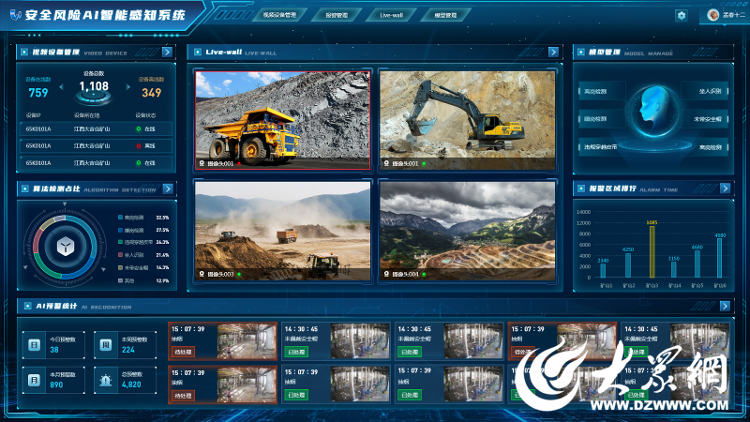Viewport: 750px width, 422px height.
Task: Click the red offline status dot in device list
Action: [x=139, y=146]
